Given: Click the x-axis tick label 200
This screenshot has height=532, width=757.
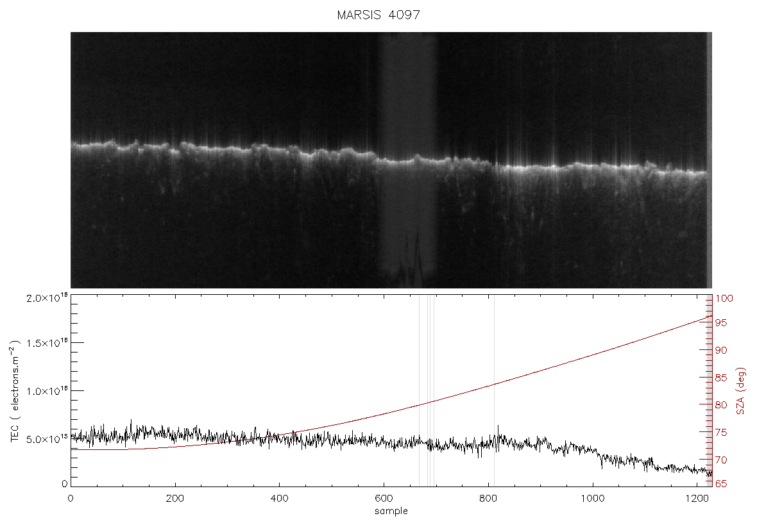Looking at the screenshot, I should point(174,498).
